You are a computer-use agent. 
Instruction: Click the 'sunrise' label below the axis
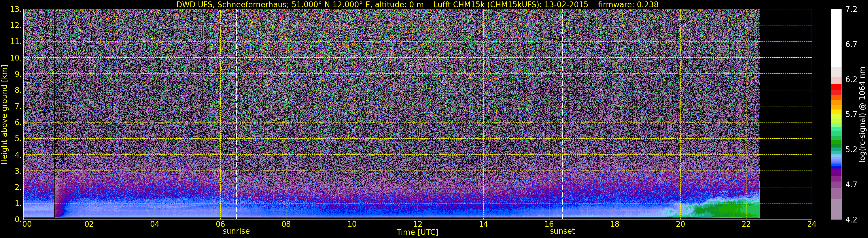pos(236,231)
